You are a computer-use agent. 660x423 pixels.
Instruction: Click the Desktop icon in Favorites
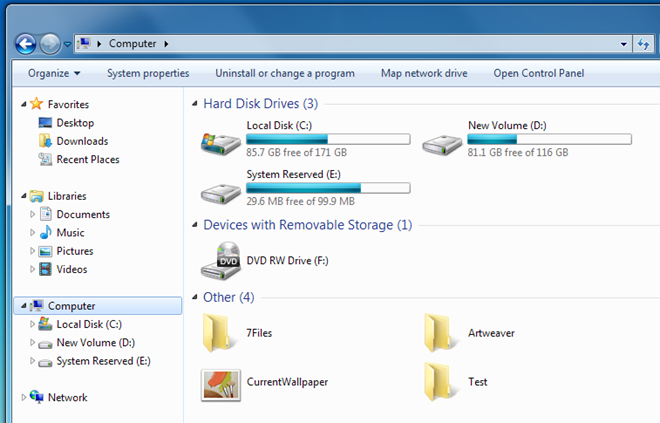[45, 123]
